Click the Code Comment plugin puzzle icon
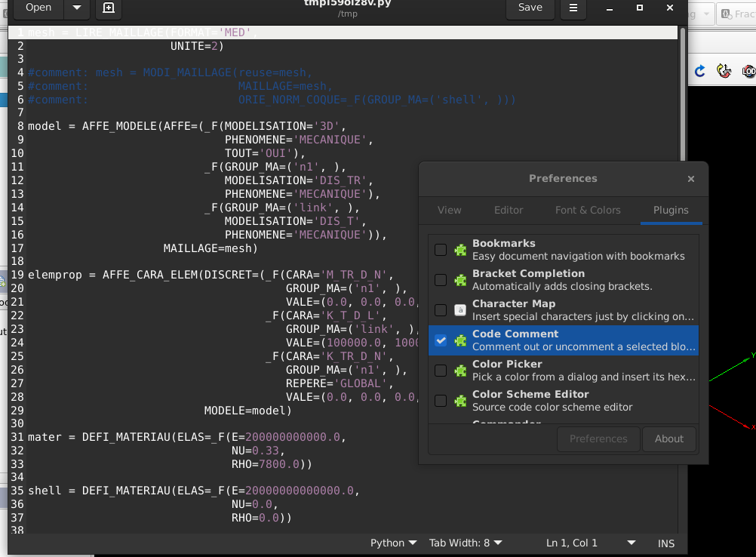The height and width of the screenshot is (557, 756). coord(460,340)
